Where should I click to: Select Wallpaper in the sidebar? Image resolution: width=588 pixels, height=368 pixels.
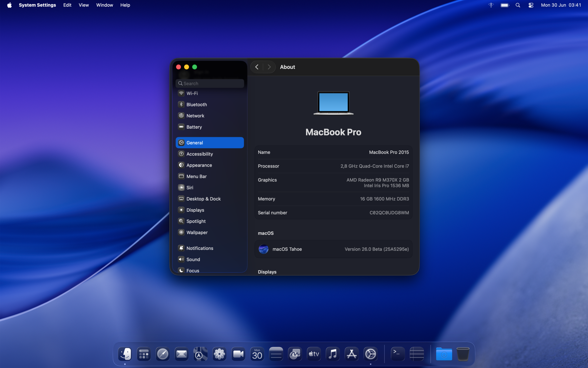click(197, 232)
